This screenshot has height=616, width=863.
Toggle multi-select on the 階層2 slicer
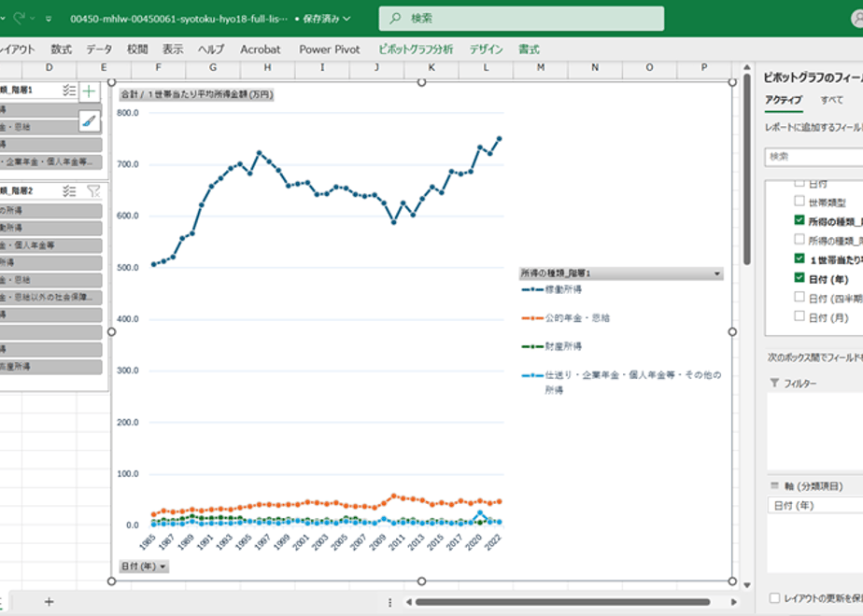[x=69, y=190]
